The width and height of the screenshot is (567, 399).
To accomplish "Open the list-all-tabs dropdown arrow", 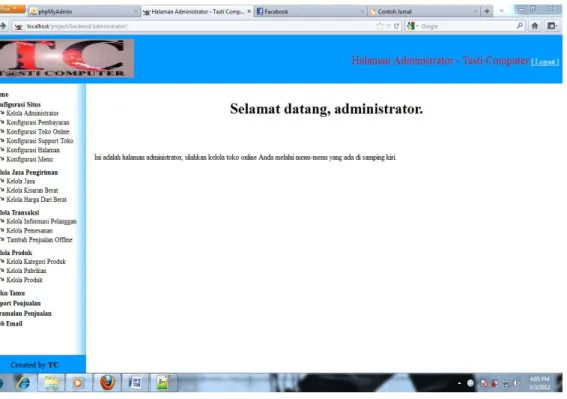I will [x=502, y=11].
